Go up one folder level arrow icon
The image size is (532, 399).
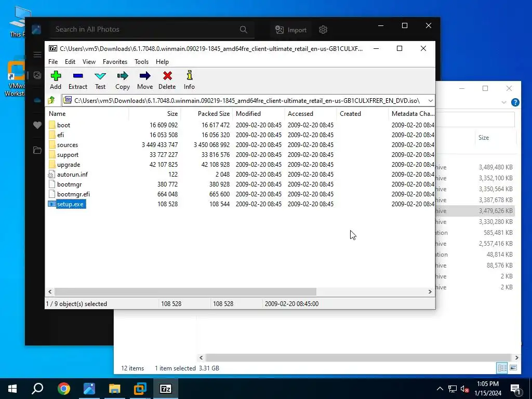coord(51,100)
